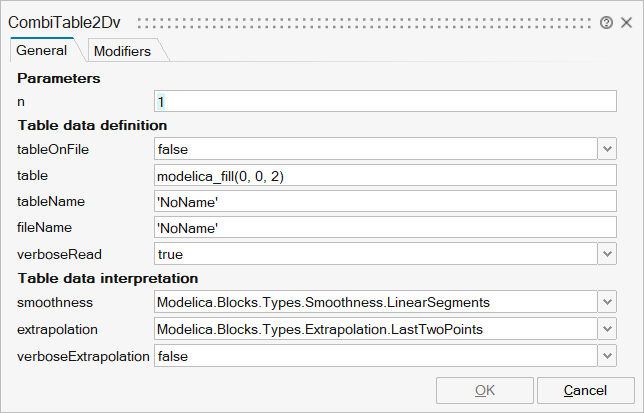Viewport: 644px width, 413px height.
Task: Switch to the Modifiers tab
Action: tap(122, 51)
